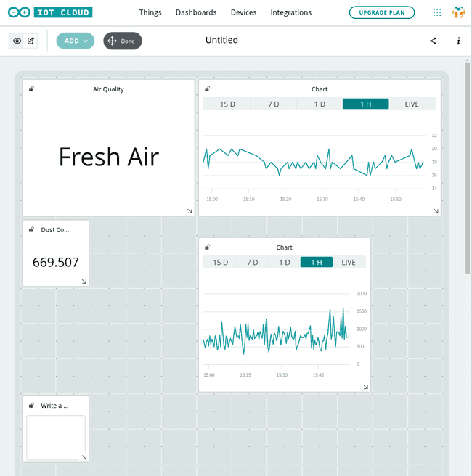Select 15 D range on top chart
Viewport: 472px width, 476px height.
coord(227,104)
